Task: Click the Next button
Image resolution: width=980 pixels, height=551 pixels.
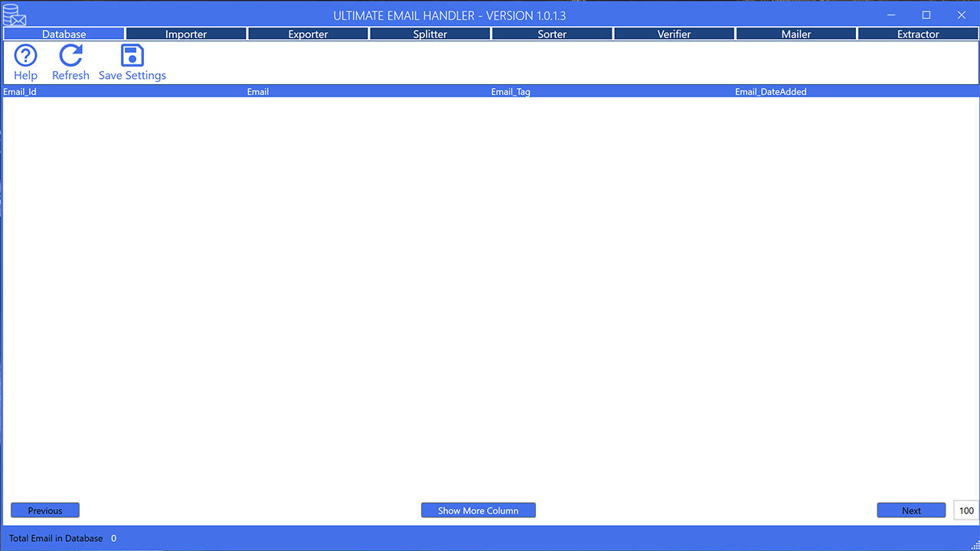Action: (x=911, y=510)
